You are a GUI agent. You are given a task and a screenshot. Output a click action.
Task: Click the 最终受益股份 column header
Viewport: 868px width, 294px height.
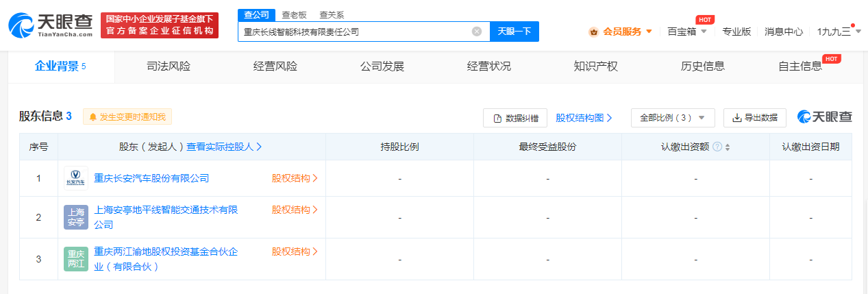(x=547, y=147)
